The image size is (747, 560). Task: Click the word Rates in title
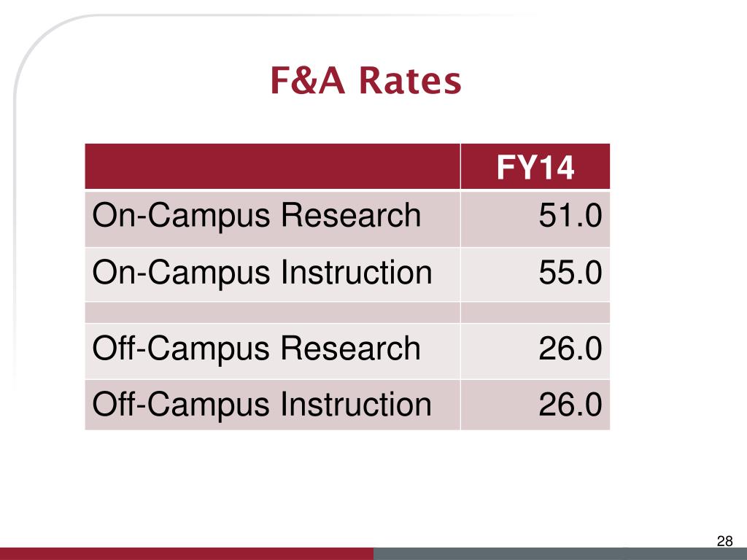[410, 80]
